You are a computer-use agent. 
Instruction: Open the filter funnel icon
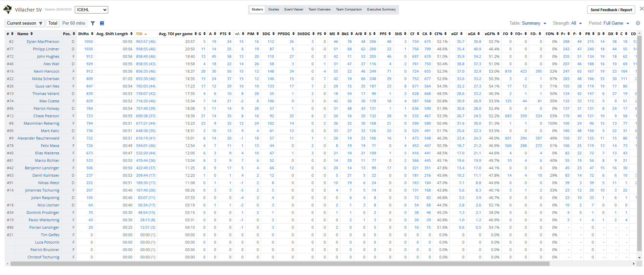click(x=93, y=23)
